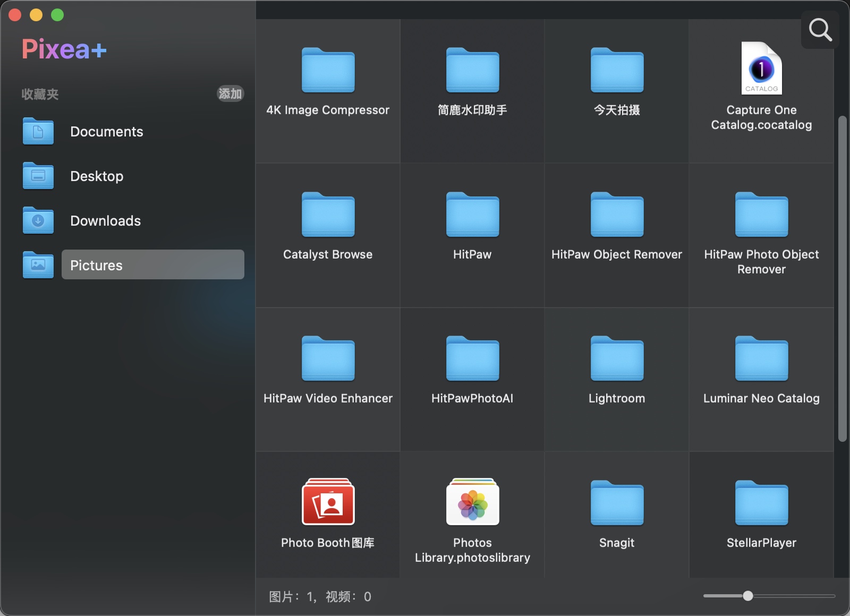This screenshot has height=616, width=850.
Task: Click the '今天拍摄' label
Action: pyautogui.click(x=617, y=110)
